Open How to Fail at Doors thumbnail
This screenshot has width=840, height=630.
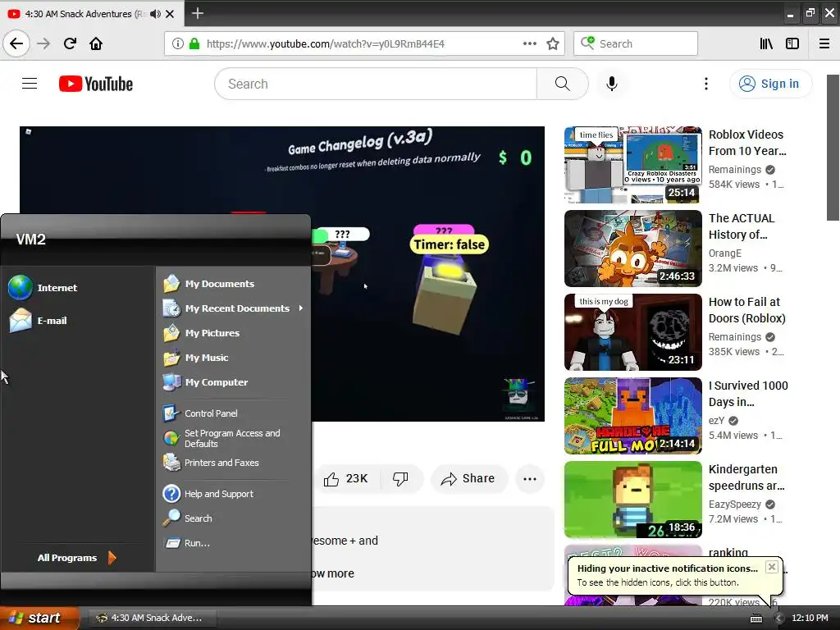click(x=633, y=332)
